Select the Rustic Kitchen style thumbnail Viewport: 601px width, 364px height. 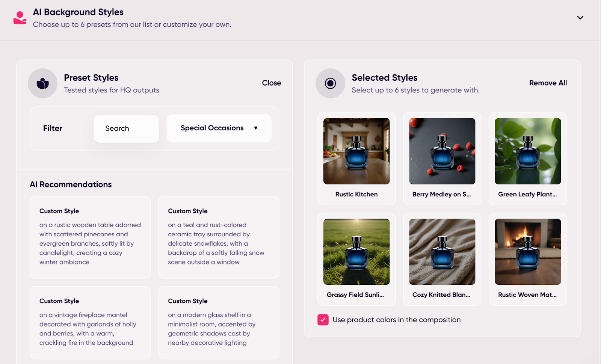356,151
